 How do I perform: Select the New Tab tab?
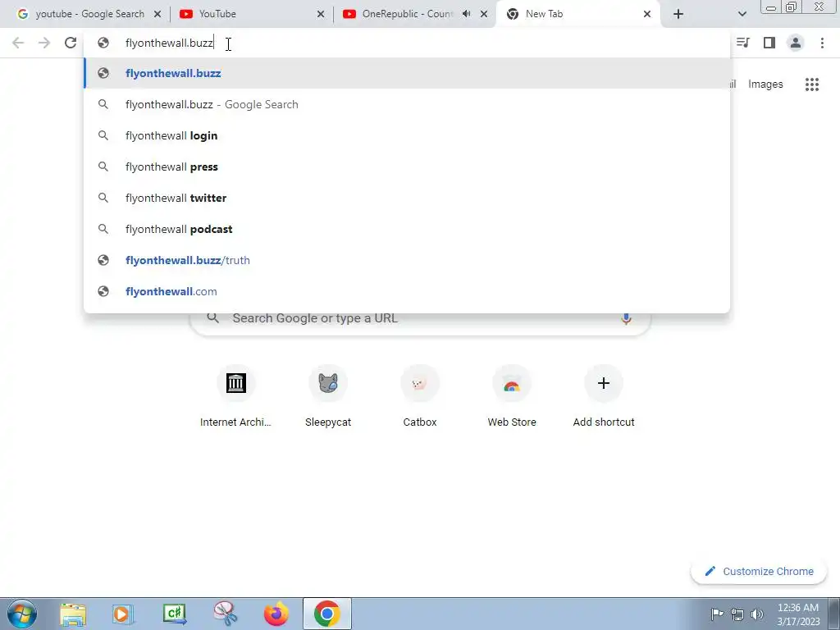(x=578, y=14)
